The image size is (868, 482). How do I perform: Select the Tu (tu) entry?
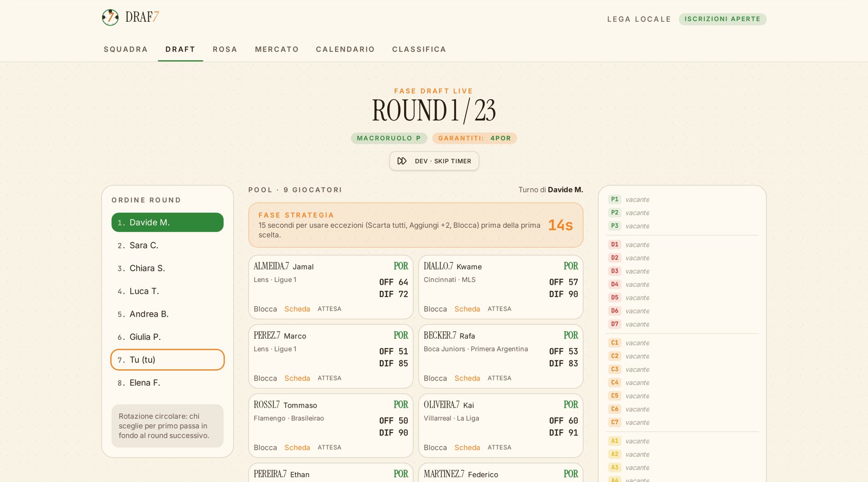pos(168,359)
